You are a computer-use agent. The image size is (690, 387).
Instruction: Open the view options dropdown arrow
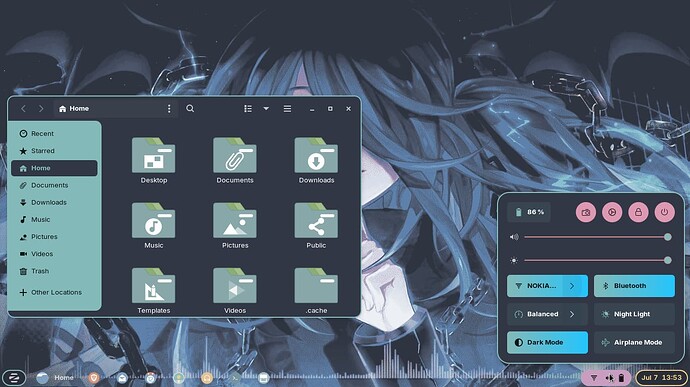tap(266, 108)
